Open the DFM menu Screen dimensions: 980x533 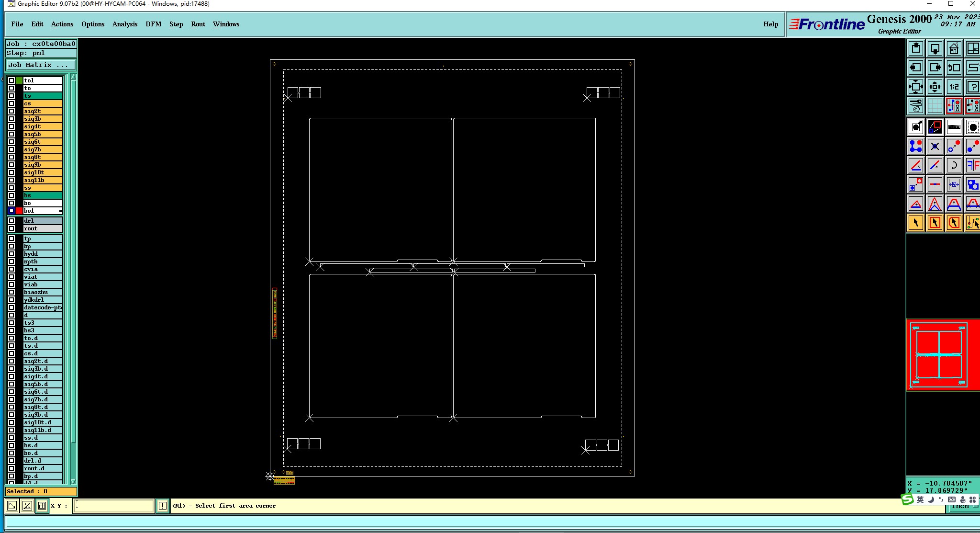coord(153,24)
